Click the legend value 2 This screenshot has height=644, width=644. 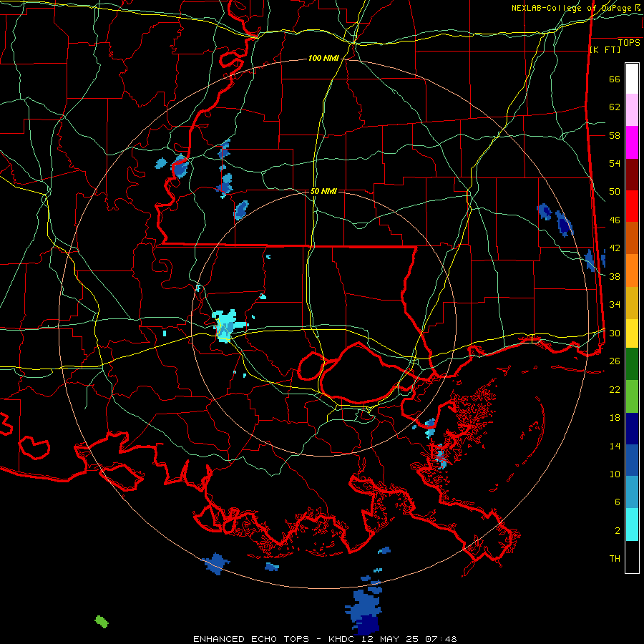618,531
